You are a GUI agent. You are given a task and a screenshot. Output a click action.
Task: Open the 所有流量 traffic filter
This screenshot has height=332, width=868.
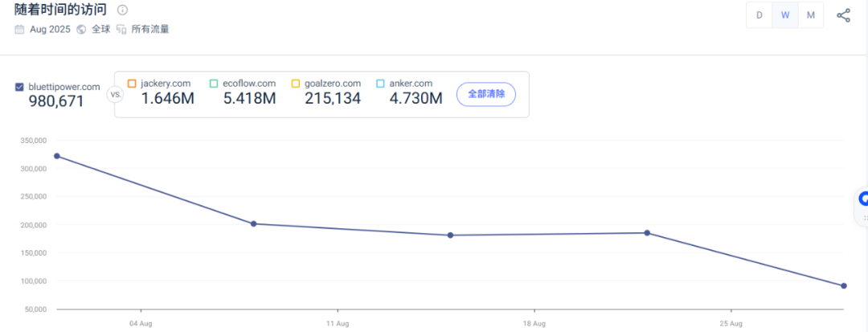point(150,29)
